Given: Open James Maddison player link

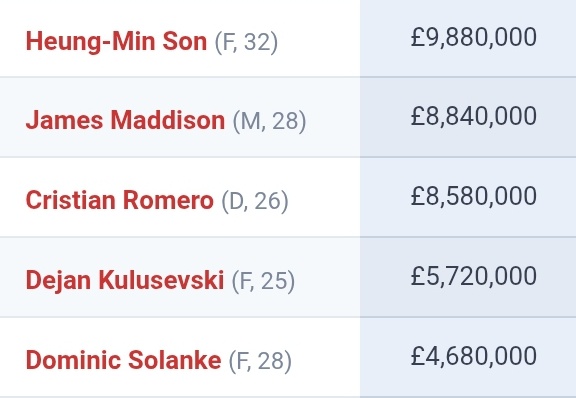Looking at the screenshot, I should point(125,121).
